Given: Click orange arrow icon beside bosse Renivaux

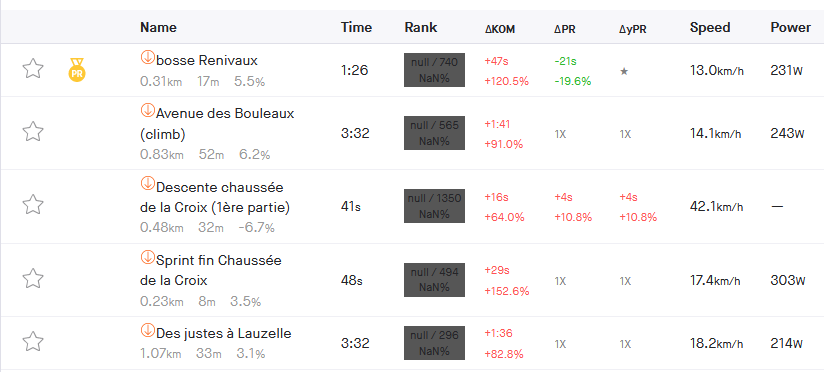Looking at the screenshot, I should click(x=148, y=57).
